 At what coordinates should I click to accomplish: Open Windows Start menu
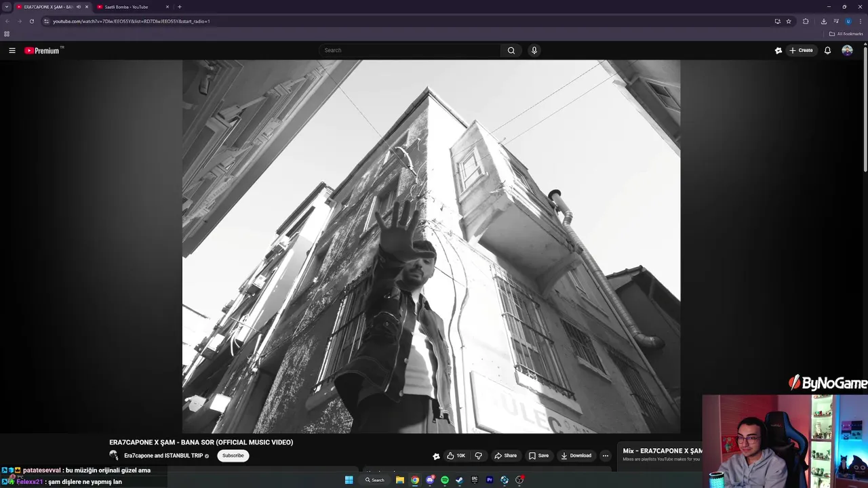tap(349, 480)
